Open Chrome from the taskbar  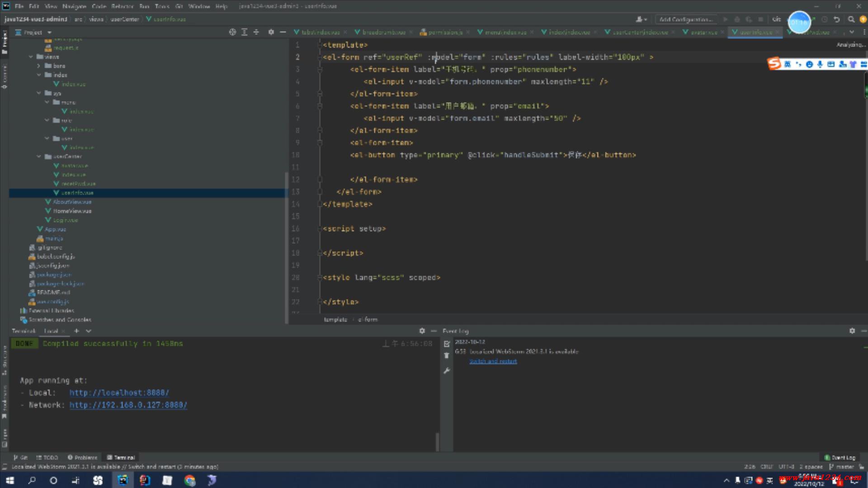(x=190, y=480)
